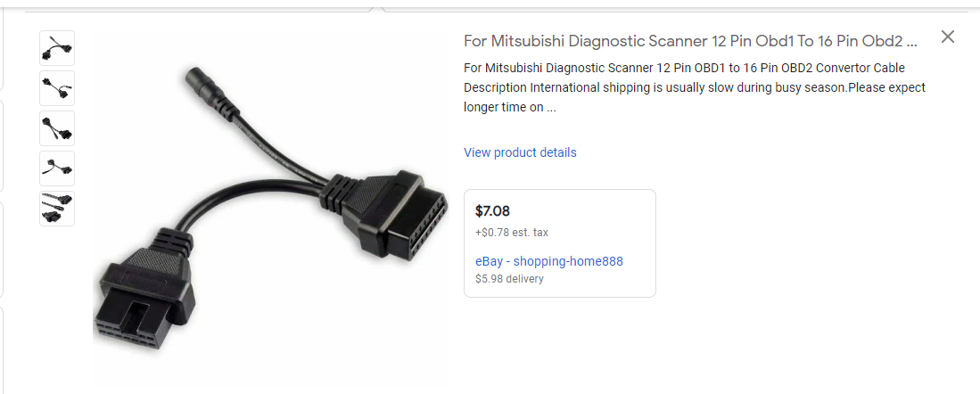
Task: Click View product details link
Action: pyautogui.click(x=520, y=152)
